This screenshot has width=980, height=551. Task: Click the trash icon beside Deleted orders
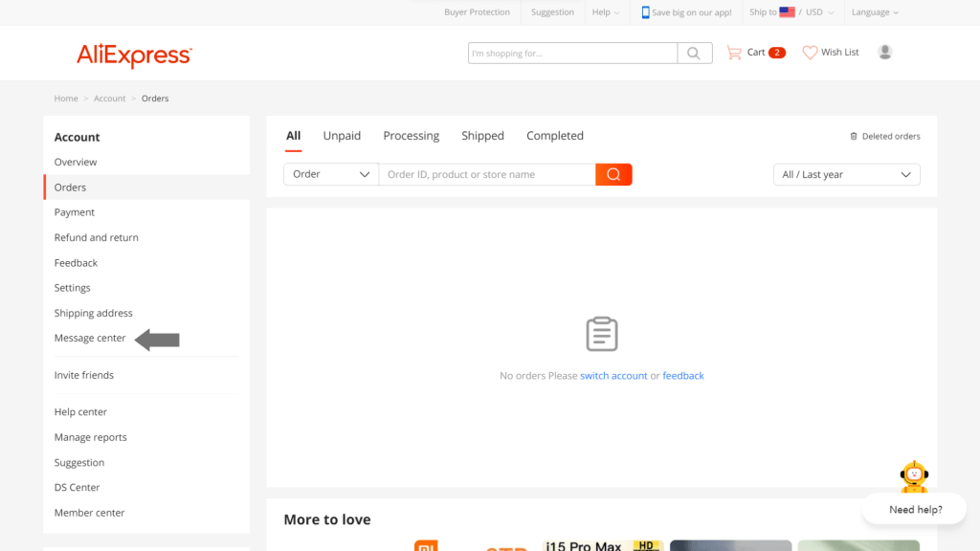point(854,136)
